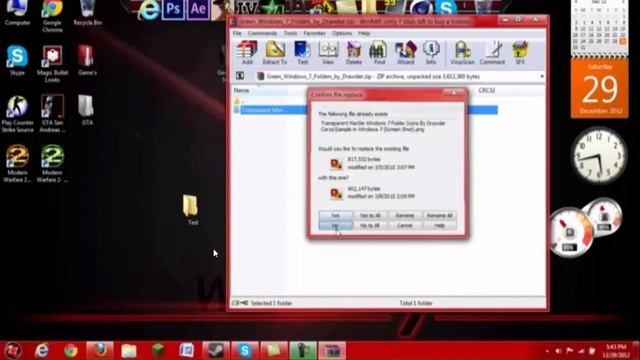This screenshot has height=360, width=640.
Task: Select the Skype desktop shortcut
Action: 18,60
